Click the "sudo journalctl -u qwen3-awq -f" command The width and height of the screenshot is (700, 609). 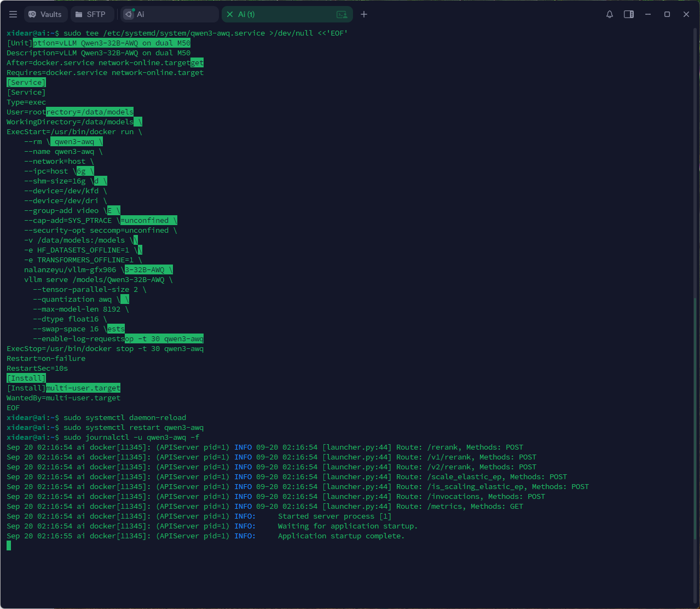pyautogui.click(x=131, y=437)
